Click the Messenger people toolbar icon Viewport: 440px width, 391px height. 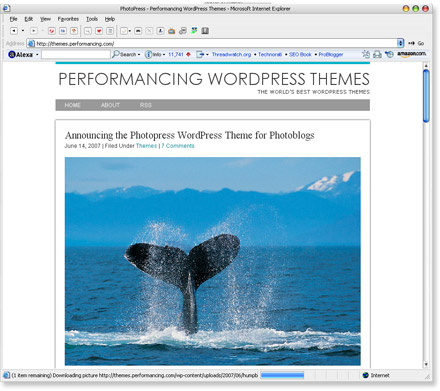(194, 31)
